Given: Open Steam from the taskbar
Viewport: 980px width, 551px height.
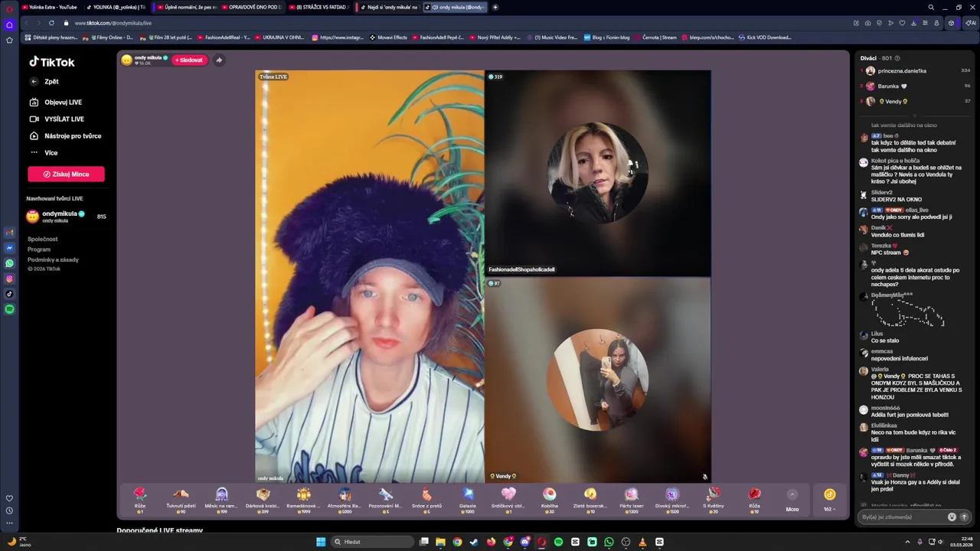Looking at the screenshot, I should 474,542.
